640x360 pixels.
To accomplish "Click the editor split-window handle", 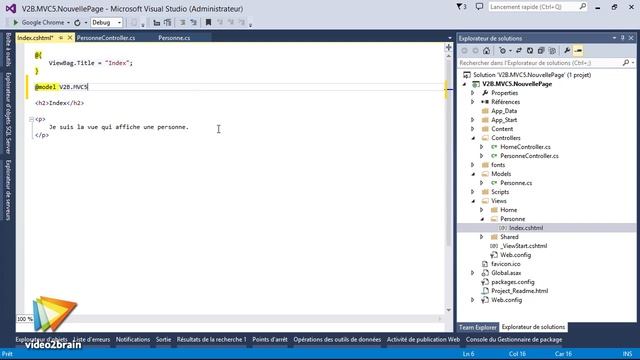I will pyautogui.click(x=449, y=47).
